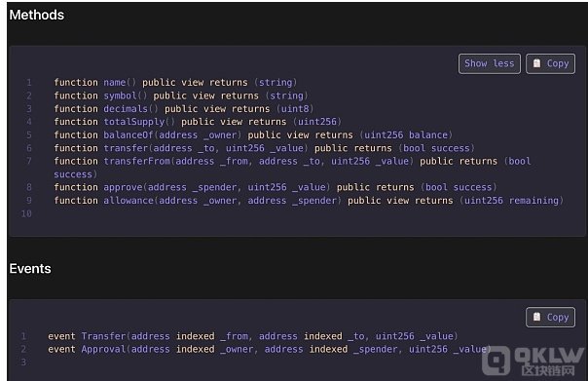The height and width of the screenshot is (381, 588).
Task: Click clipboard icon in Events Copy button
Action: point(536,317)
